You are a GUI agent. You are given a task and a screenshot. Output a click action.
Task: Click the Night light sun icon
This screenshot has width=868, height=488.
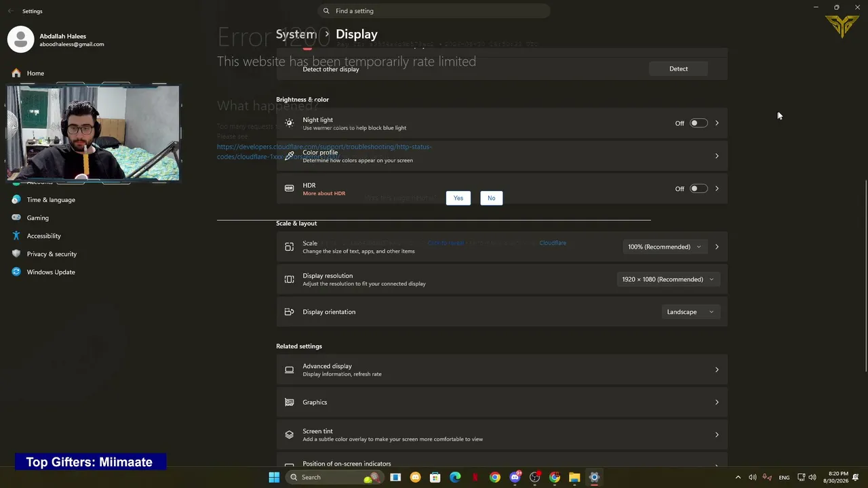pyautogui.click(x=290, y=123)
